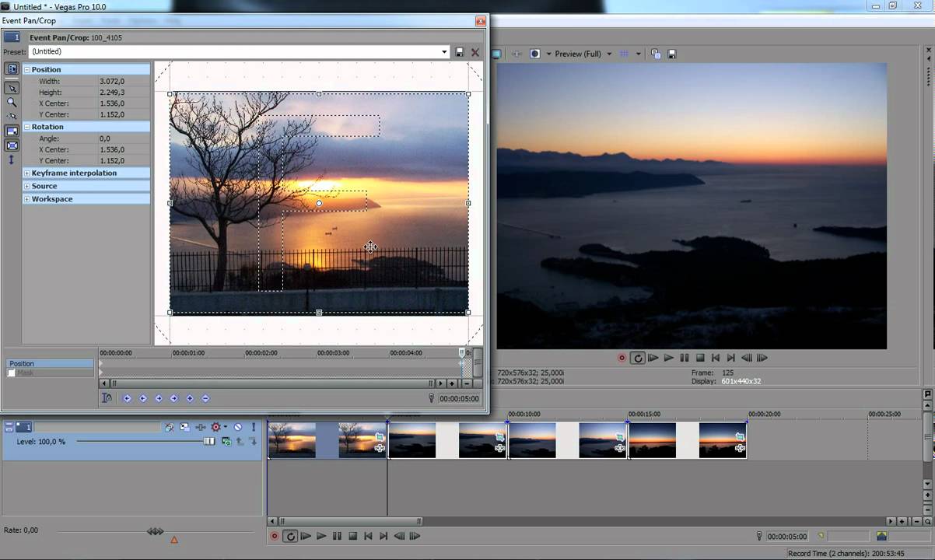Mute track 1
The height and width of the screenshot is (560, 935).
point(238,427)
